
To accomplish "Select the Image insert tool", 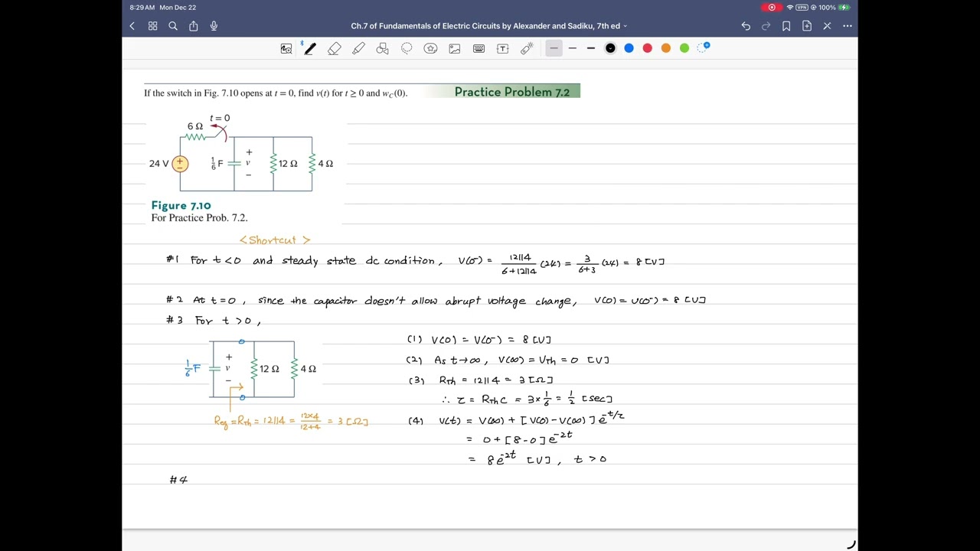I will (455, 48).
